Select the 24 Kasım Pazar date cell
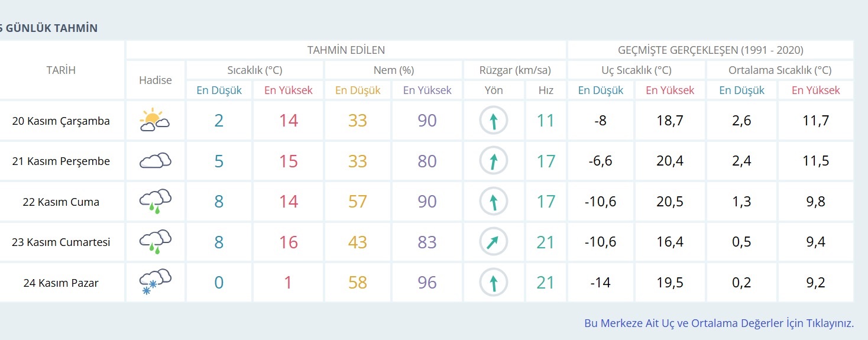Image resolution: width=868 pixels, height=340 pixels. click(61, 283)
